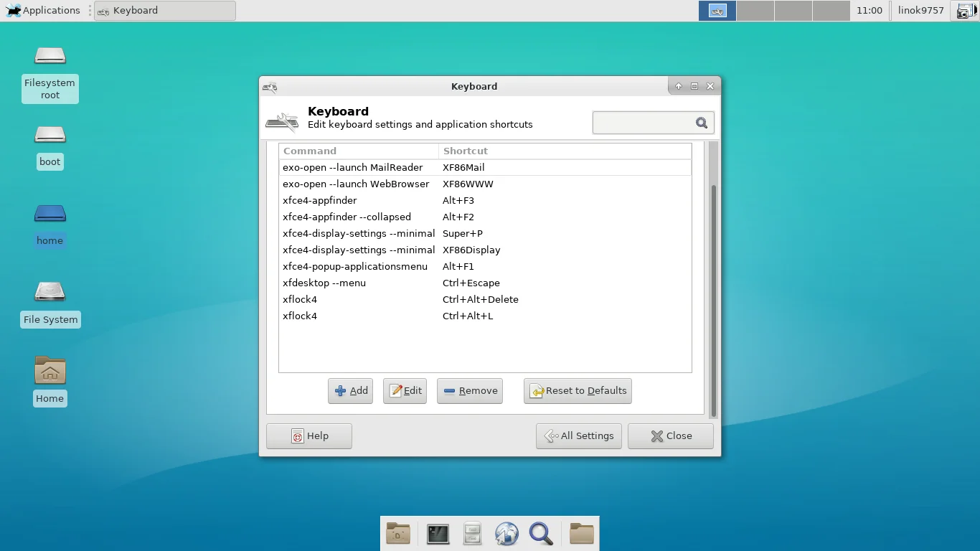This screenshot has width=980, height=551.
Task: Switch to the fourth workspace
Action: 831,11
